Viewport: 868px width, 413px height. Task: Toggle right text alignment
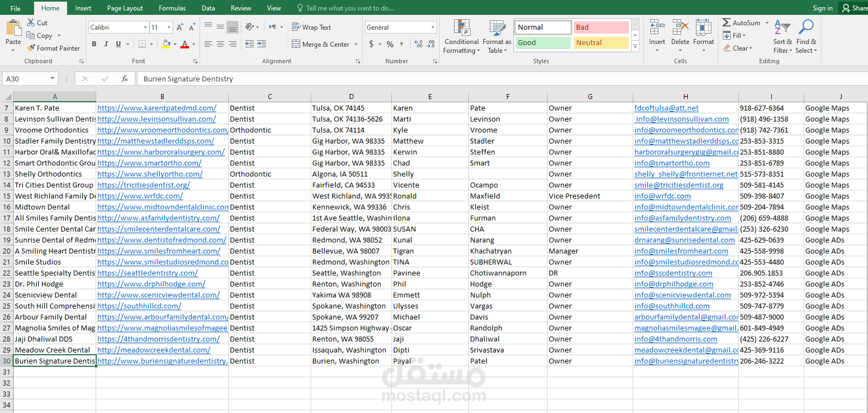(x=233, y=43)
